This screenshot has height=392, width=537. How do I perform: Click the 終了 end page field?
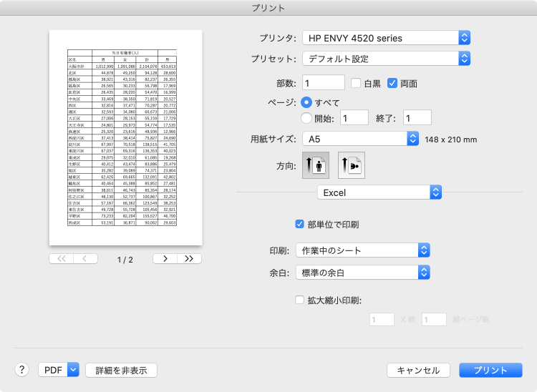pos(417,118)
